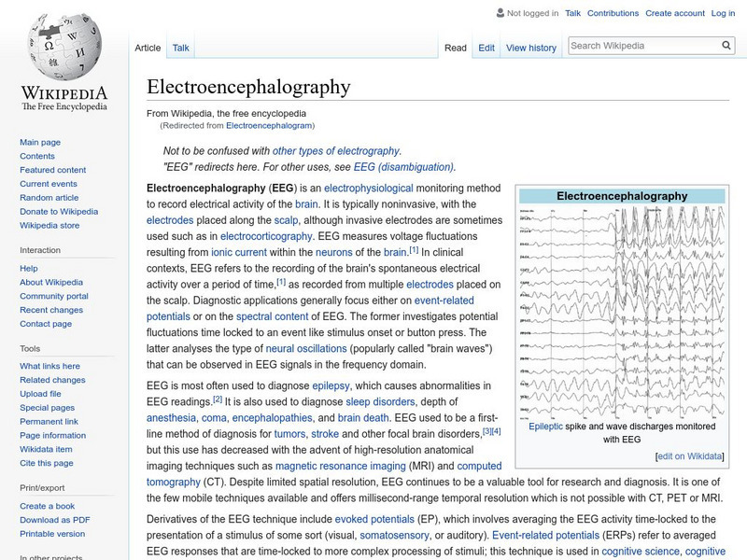Click the Log in link
Image resolution: width=747 pixels, height=560 pixels.
(723, 13)
